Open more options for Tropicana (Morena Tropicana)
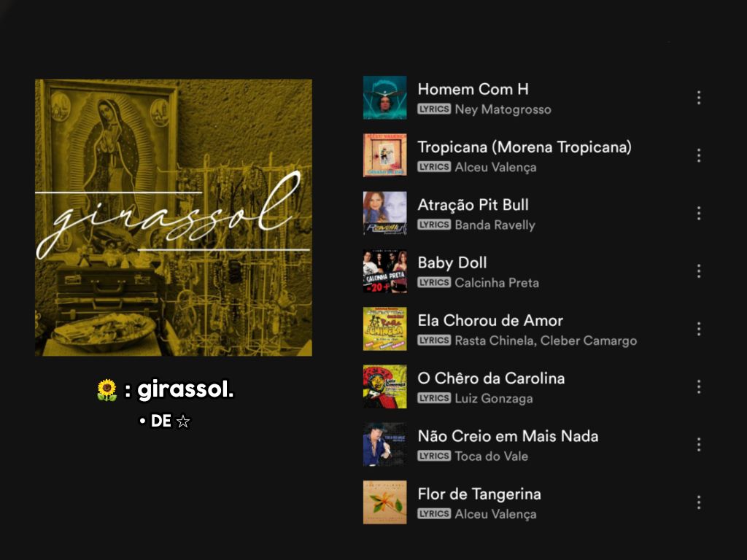The height and width of the screenshot is (560, 747). point(698,155)
